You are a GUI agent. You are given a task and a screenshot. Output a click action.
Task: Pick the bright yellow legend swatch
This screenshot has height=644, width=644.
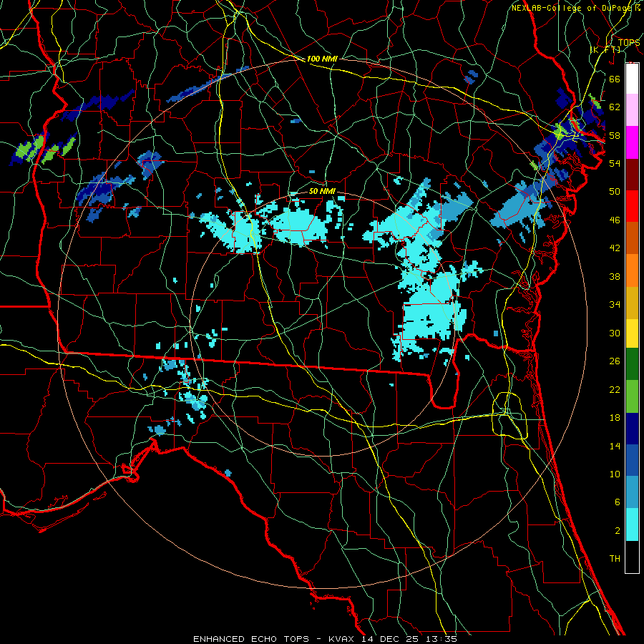632,333
